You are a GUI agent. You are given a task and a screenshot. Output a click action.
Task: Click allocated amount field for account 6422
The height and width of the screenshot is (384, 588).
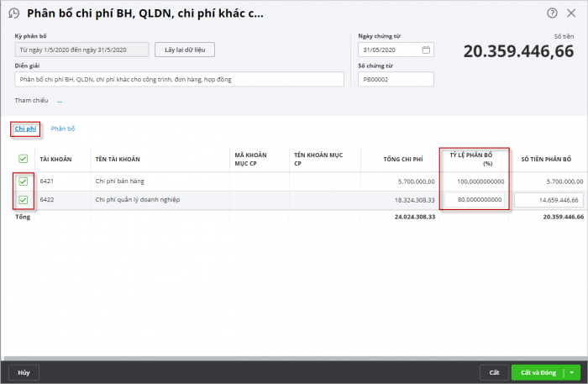[x=549, y=199]
